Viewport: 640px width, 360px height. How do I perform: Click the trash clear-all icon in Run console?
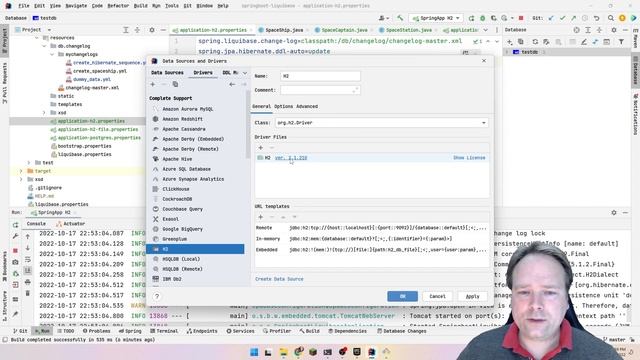28,293
